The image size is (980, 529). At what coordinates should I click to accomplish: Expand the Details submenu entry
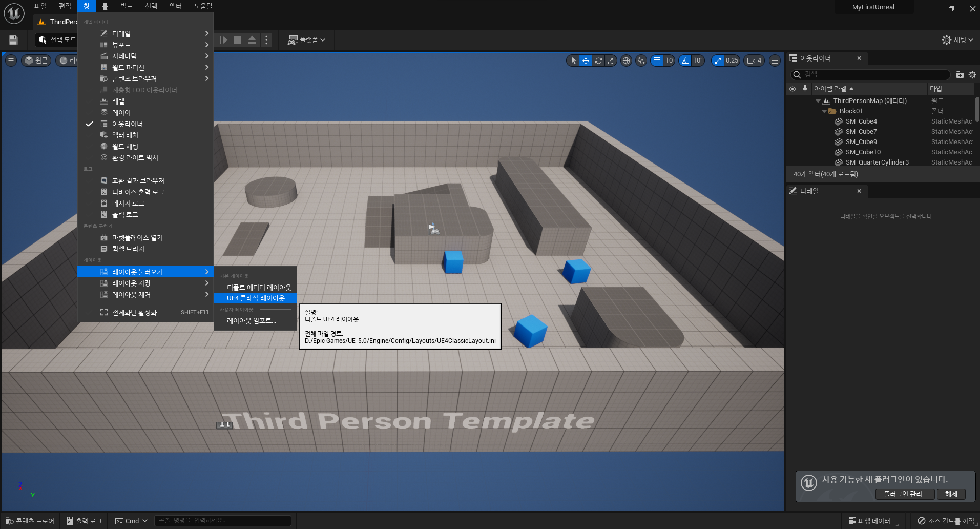pos(145,34)
